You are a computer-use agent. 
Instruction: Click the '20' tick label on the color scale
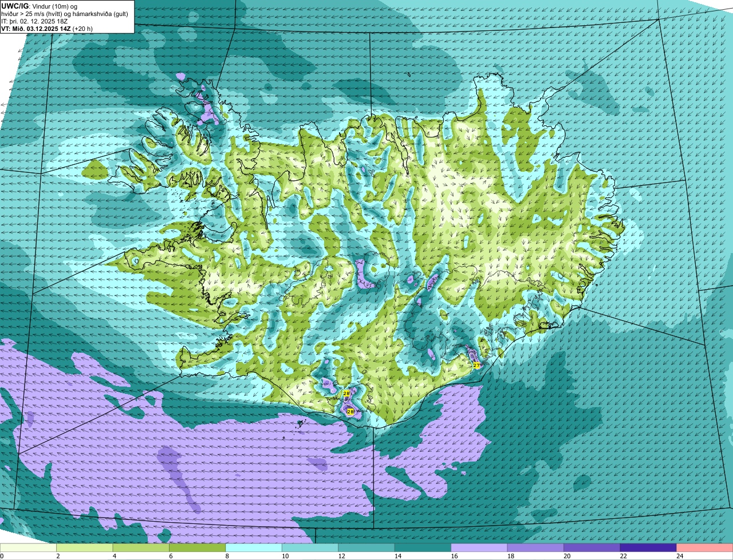566,556
